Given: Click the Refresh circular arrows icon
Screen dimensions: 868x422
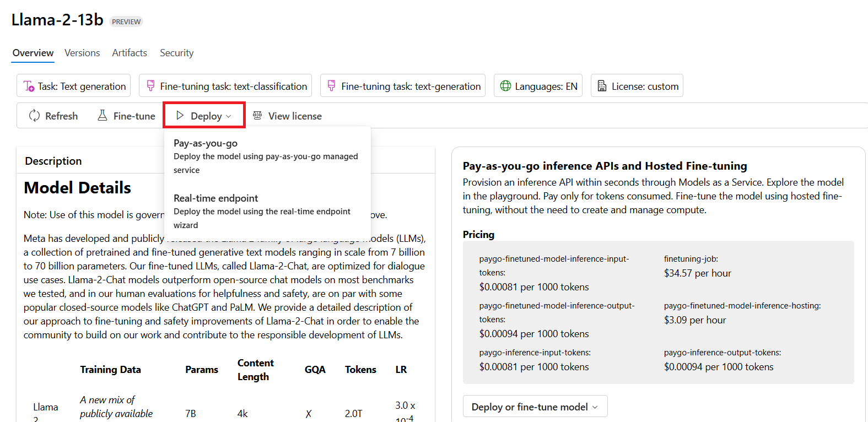Looking at the screenshot, I should coord(34,116).
